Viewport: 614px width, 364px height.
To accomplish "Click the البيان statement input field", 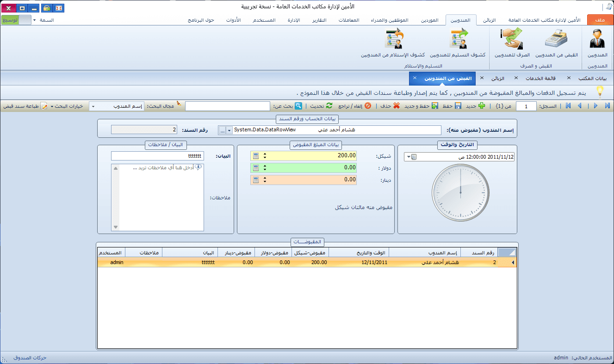I will point(157,156).
